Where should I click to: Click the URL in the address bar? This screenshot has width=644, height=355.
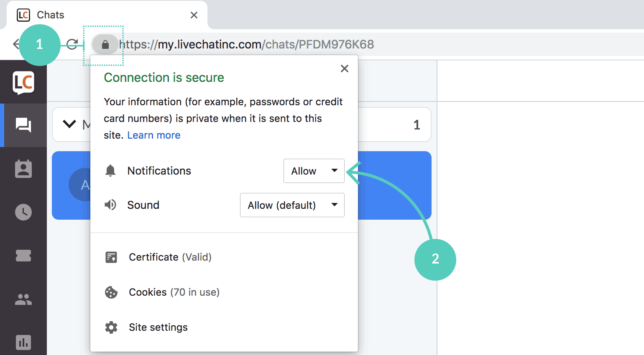coord(247,44)
